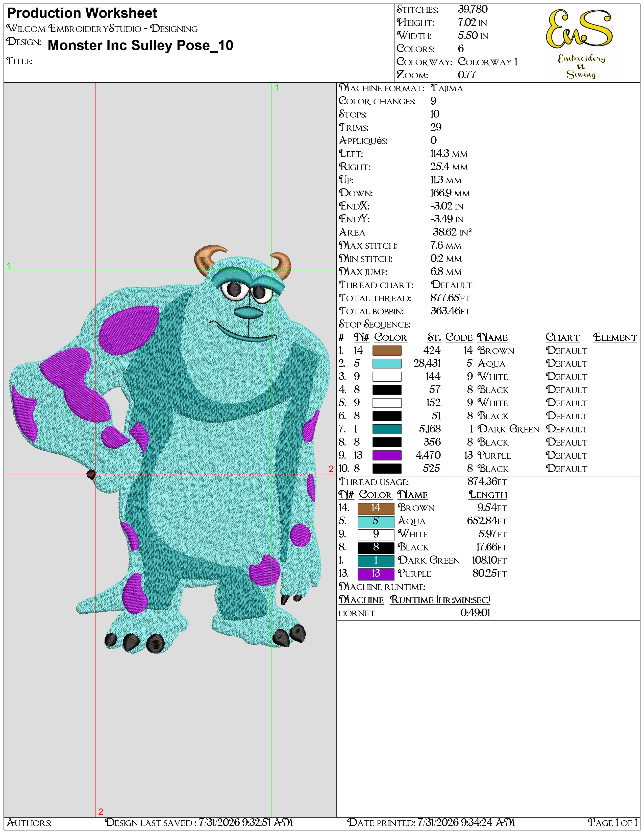
Task: Click the up extent value "11.3 MM"
Action: click(x=446, y=180)
